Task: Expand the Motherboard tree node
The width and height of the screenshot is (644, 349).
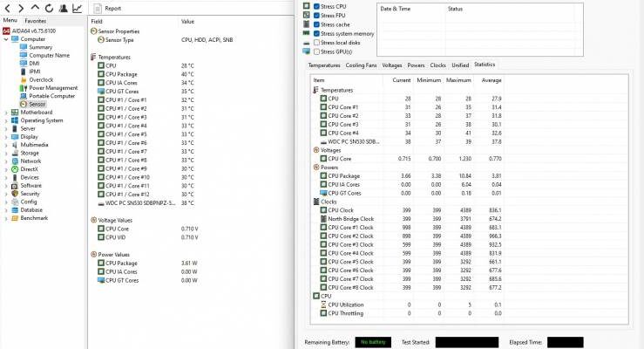Action: click(6, 113)
